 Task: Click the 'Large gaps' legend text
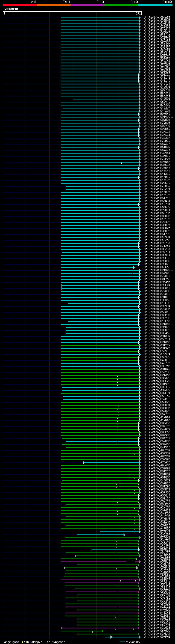pyautogui.click(x=34, y=642)
